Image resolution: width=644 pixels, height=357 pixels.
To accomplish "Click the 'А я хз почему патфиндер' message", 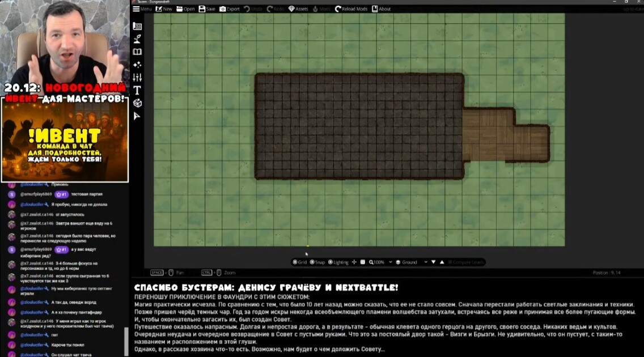I will coord(77,313).
